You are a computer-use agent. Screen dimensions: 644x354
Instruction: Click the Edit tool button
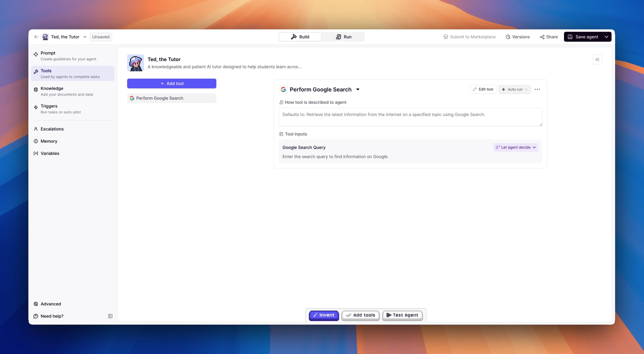(x=483, y=89)
